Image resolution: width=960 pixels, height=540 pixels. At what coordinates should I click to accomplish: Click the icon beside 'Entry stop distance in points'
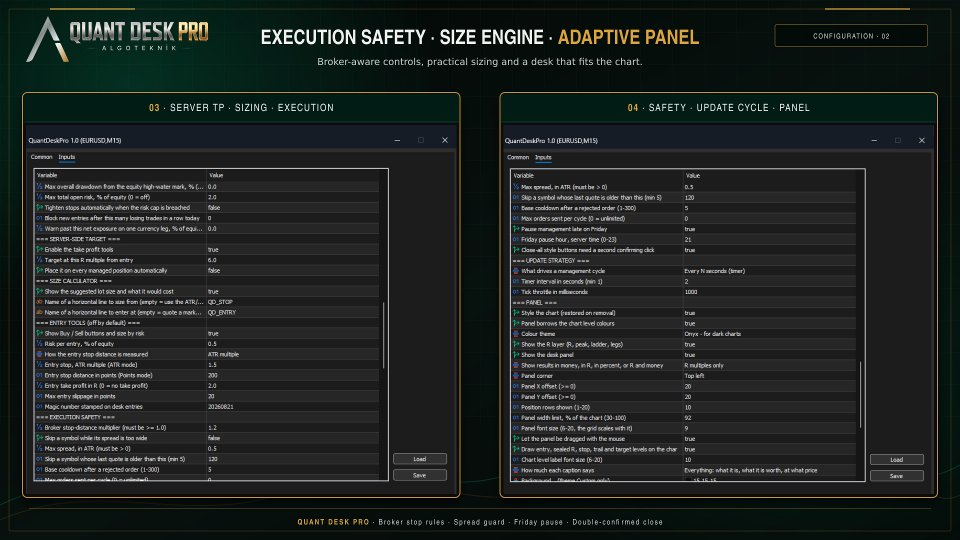click(x=39, y=375)
